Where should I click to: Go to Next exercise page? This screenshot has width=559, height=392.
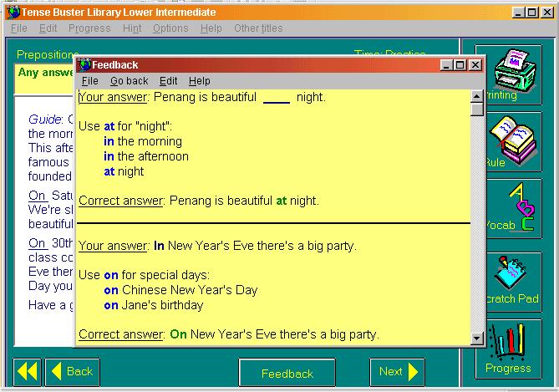[x=397, y=372]
